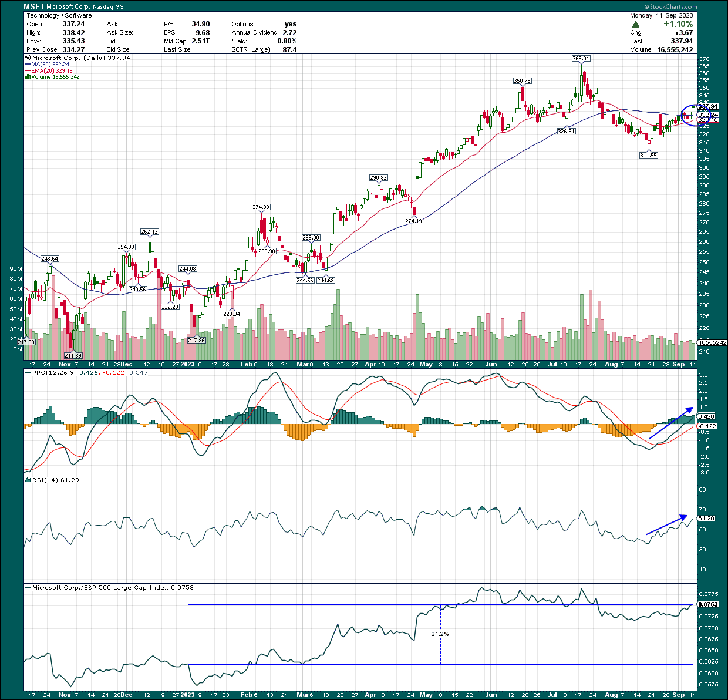
Task: Select the MA(50) 332.24 legend entry
Action: coord(48,65)
